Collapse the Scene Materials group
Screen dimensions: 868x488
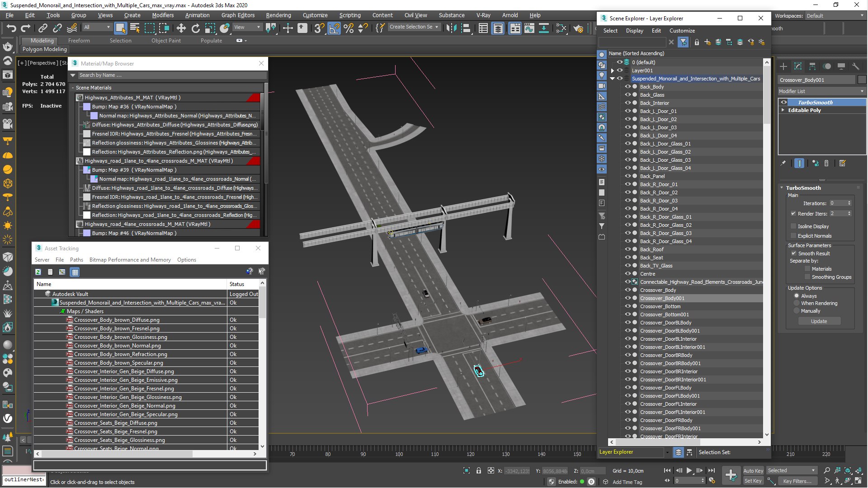click(73, 88)
